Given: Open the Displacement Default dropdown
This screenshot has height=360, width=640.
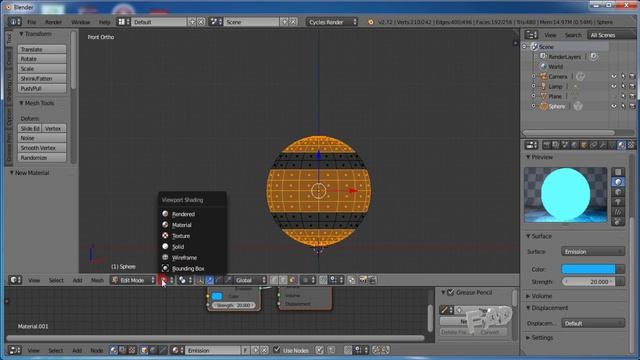Looking at the screenshot, I should (593, 323).
